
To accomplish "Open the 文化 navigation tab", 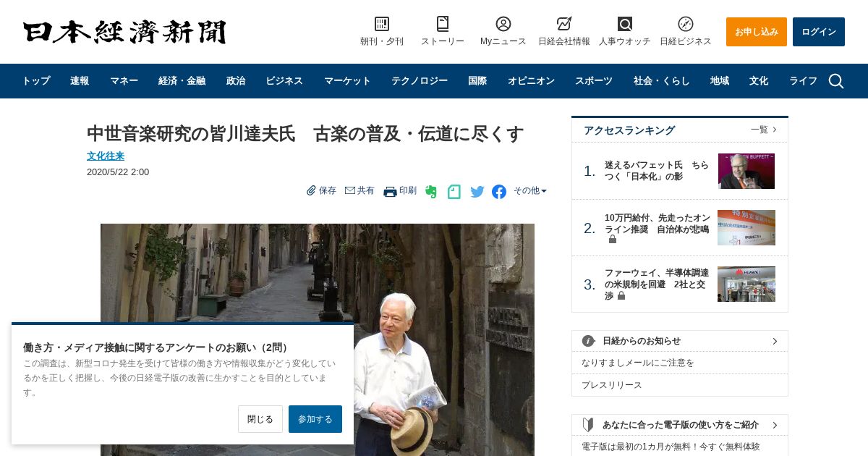I will 759,81.
